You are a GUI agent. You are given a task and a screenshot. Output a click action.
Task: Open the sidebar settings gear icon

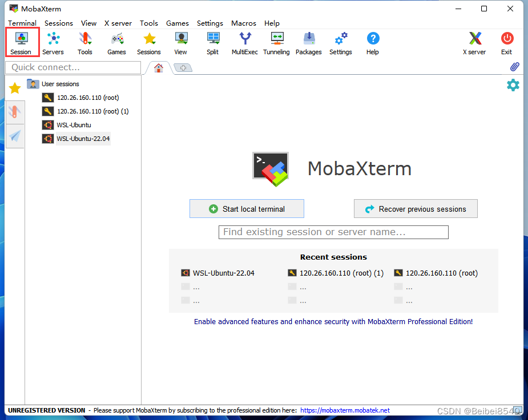513,84
